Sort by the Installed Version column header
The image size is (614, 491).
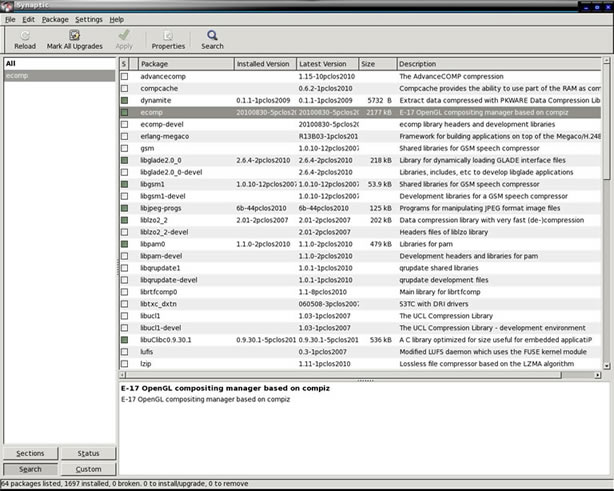(264, 64)
